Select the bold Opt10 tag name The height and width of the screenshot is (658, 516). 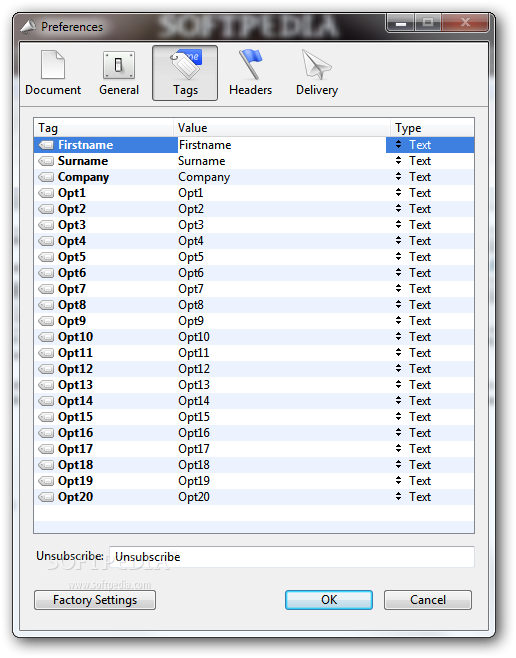[76, 337]
